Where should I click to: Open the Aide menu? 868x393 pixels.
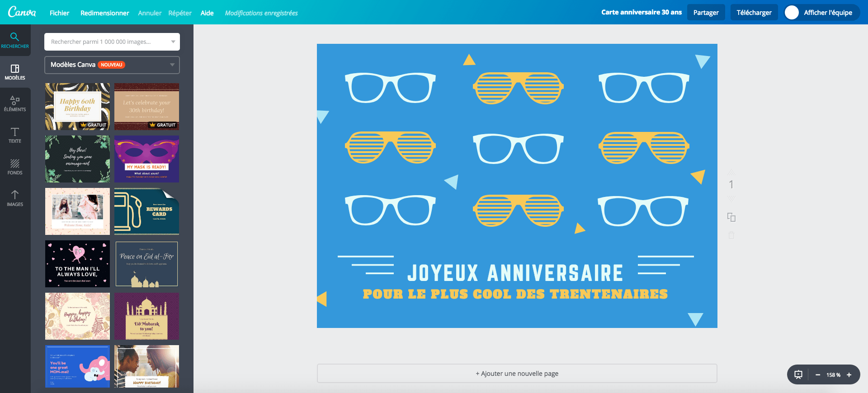coord(207,13)
